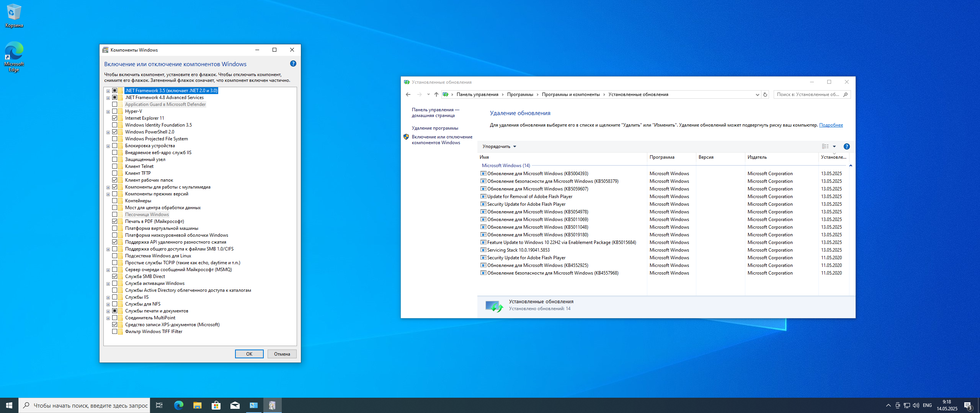Open the ENG language indicator
980x413 pixels.
(927, 405)
